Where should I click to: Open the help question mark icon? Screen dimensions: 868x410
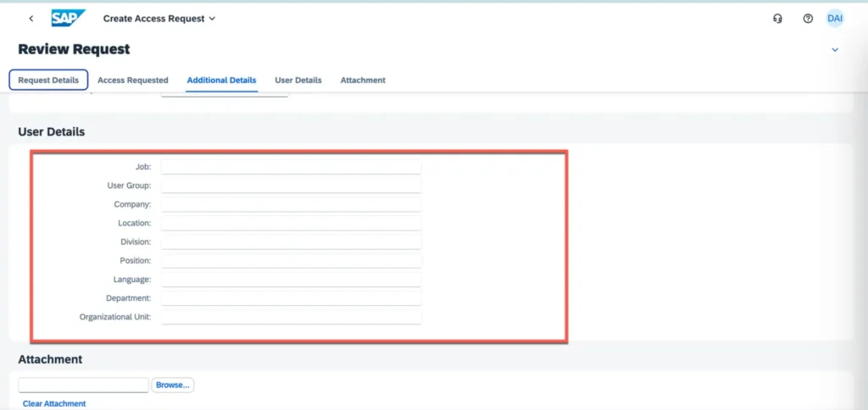coord(808,19)
